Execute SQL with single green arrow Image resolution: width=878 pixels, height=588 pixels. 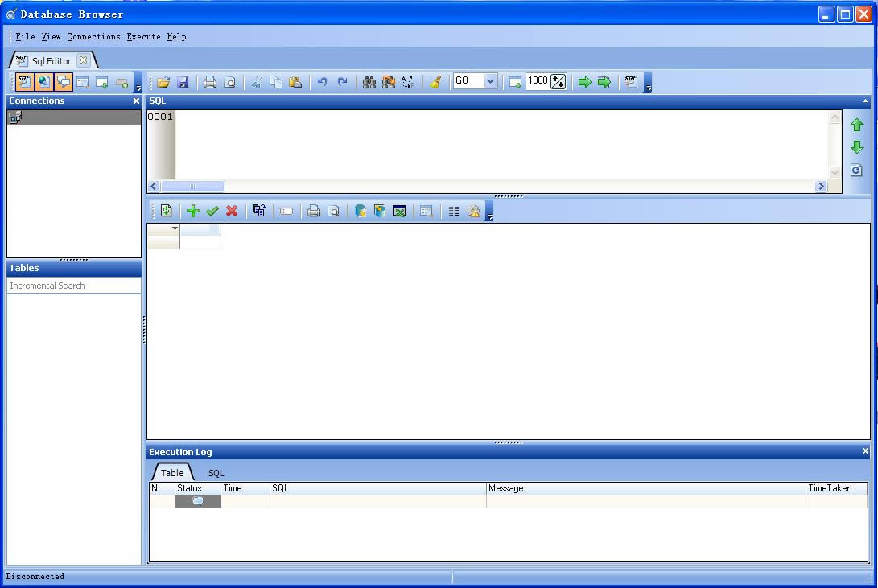pyautogui.click(x=584, y=82)
